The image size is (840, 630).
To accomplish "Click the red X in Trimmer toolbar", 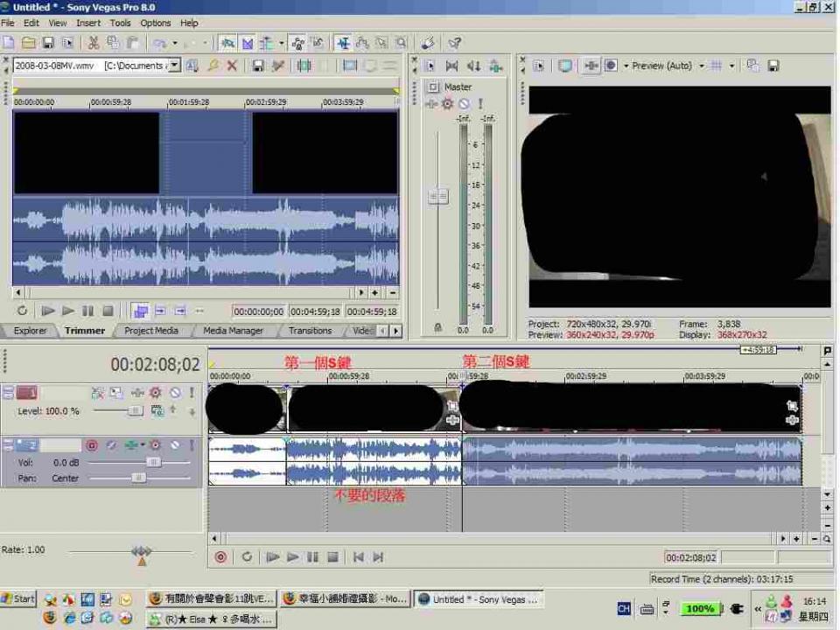I will pos(232,66).
